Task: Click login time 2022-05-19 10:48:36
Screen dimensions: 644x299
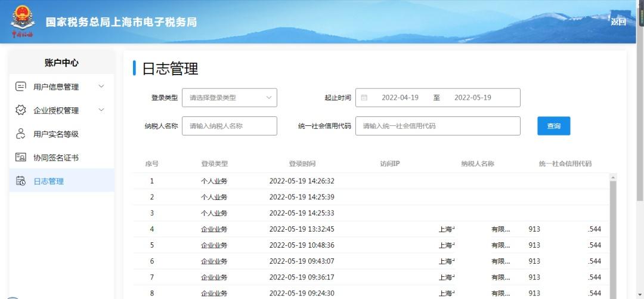Action: click(x=302, y=245)
